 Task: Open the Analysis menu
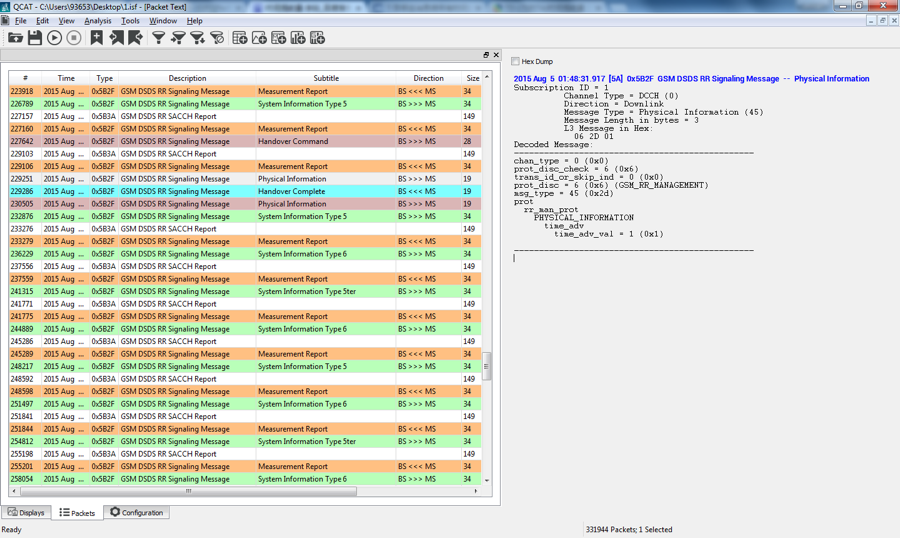point(98,21)
